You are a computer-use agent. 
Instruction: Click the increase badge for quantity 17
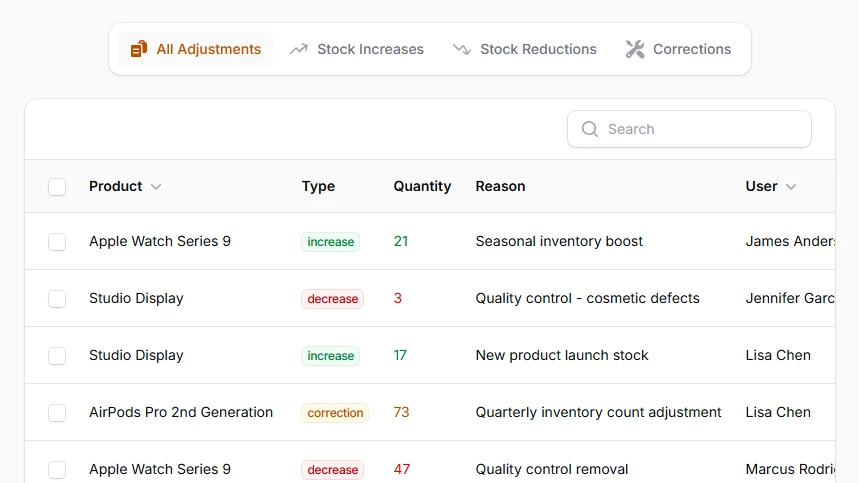point(330,355)
